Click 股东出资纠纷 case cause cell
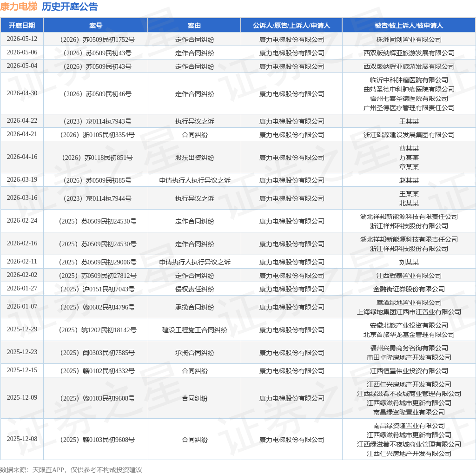Viewport: 476px width, 474px height. click(x=195, y=158)
